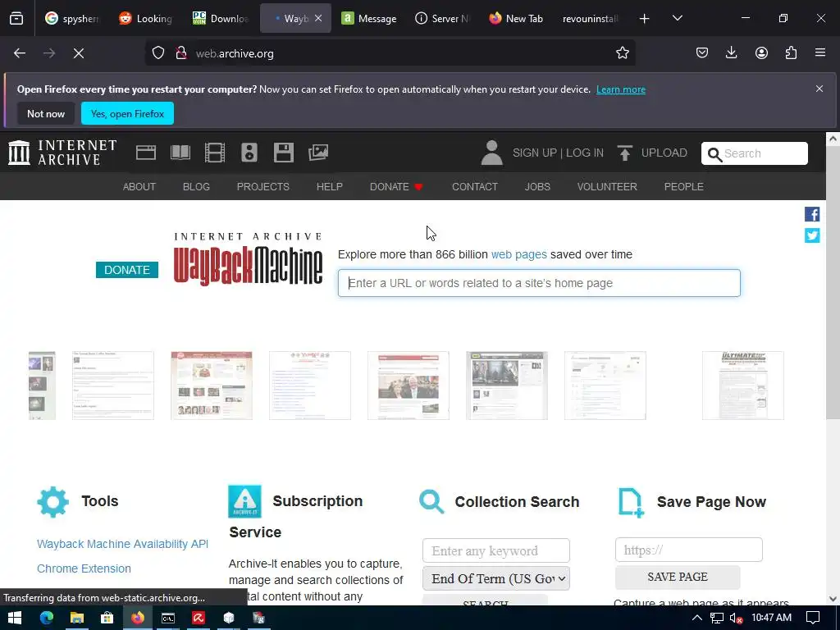The image size is (840, 630).
Task: Open the CONTACT menu item
Action: click(475, 186)
